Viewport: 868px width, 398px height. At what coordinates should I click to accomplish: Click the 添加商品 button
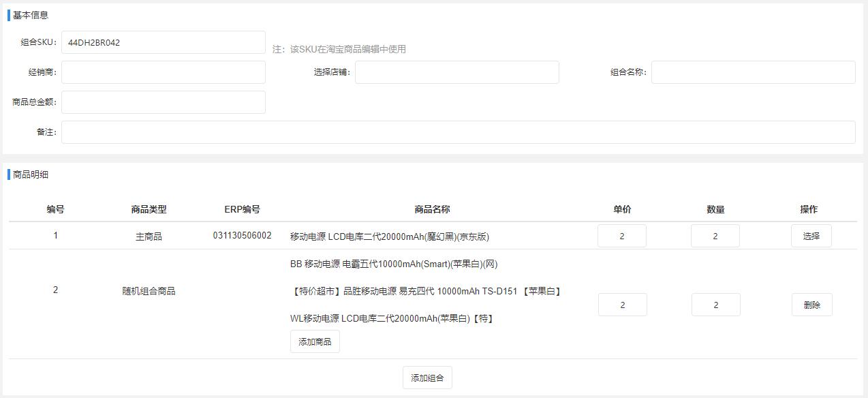(x=315, y=341)
